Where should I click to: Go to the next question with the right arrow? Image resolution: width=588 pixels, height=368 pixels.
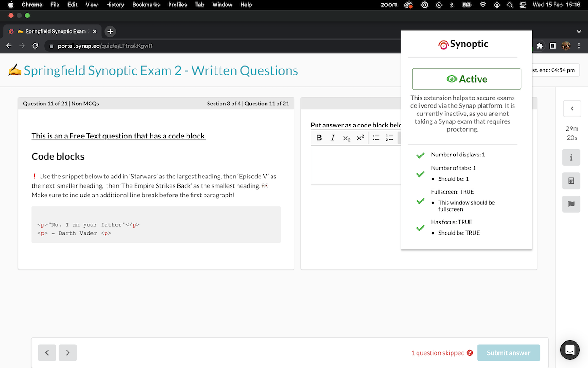(68, 353)
